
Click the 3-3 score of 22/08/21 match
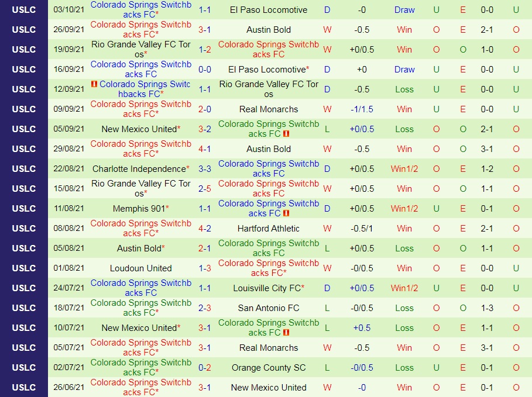(205, 169)
